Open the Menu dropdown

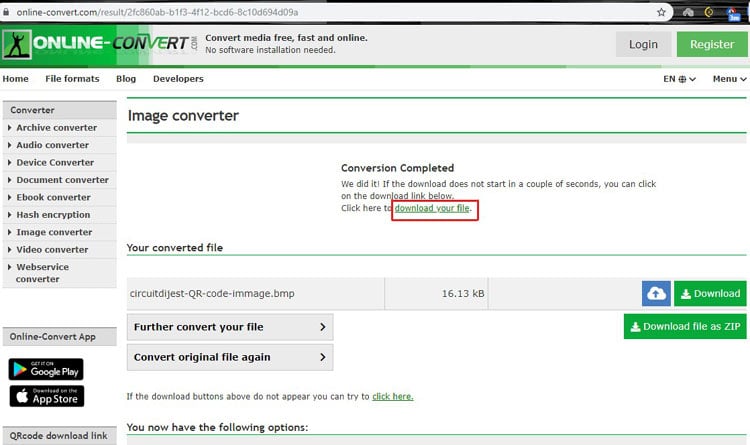tap(730, 79)
